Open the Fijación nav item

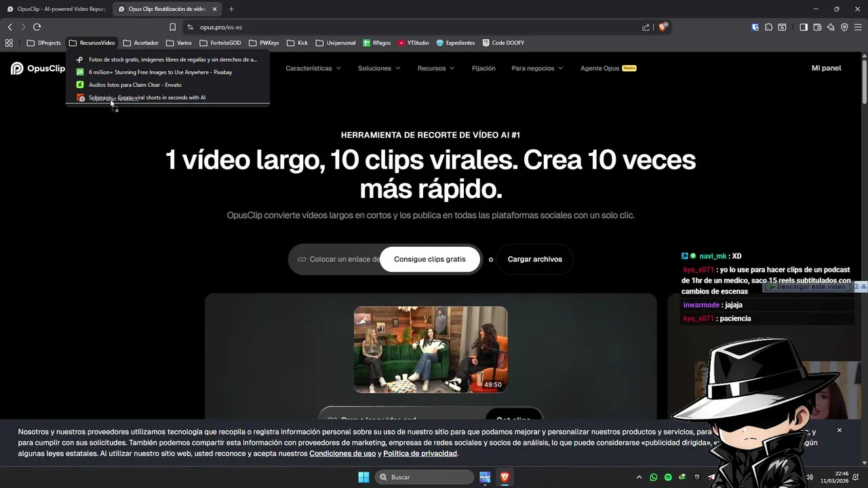484,68
